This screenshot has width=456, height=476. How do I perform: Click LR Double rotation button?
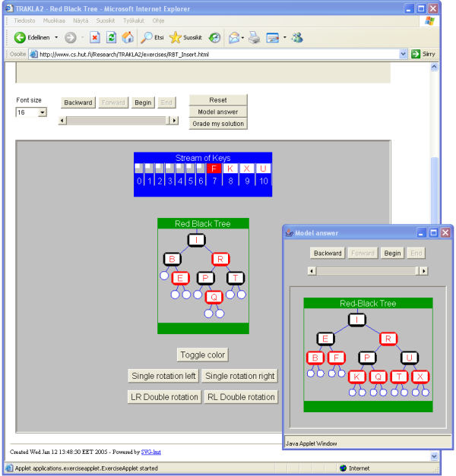(164, 397)
